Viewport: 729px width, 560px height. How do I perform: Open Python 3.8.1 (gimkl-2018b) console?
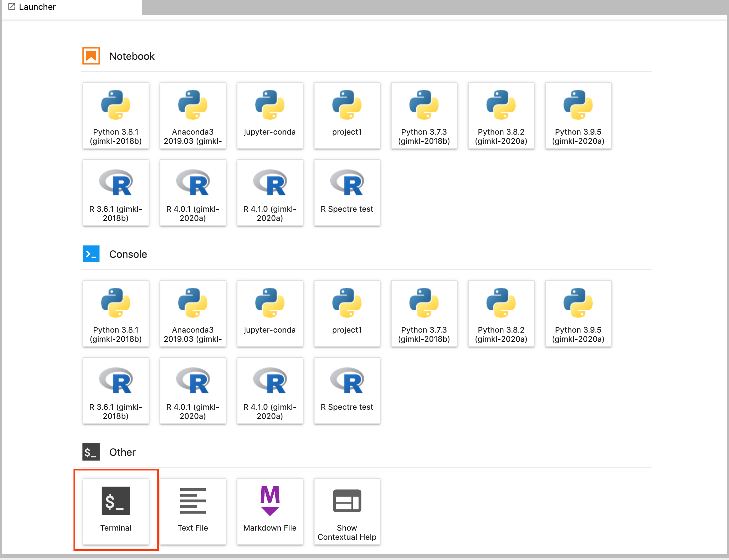[116, 313]
